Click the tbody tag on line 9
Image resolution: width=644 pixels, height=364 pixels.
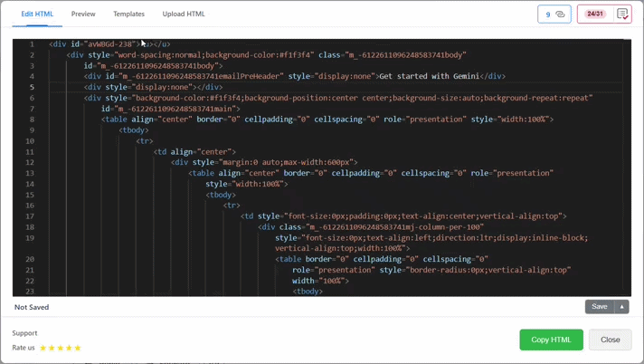point(134,130)
